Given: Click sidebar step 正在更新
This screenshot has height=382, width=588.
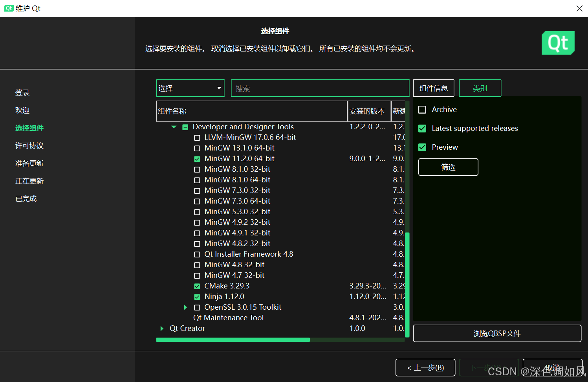Looking at the screenshot, I should [x=29, y=181].
